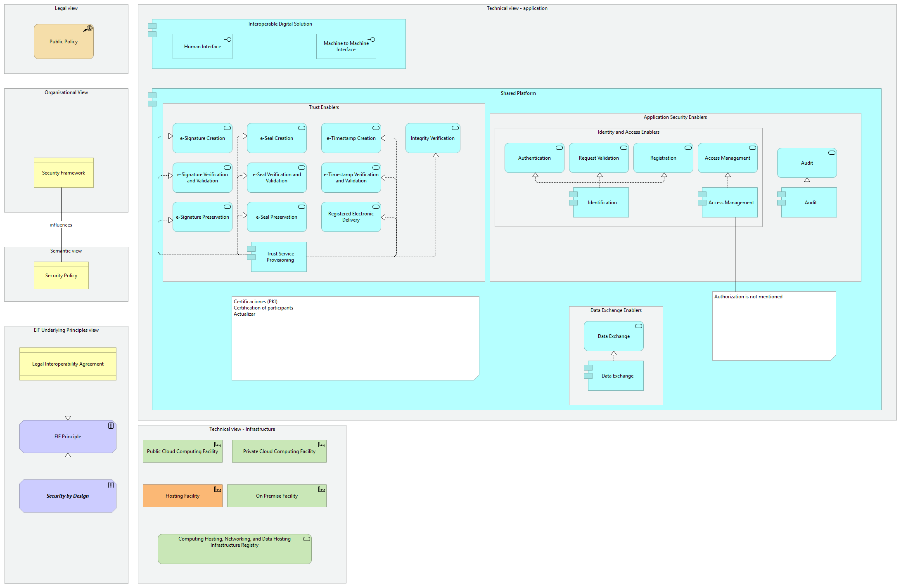Select the Access Management service
The image size is (901, 588).
[728, 158]
